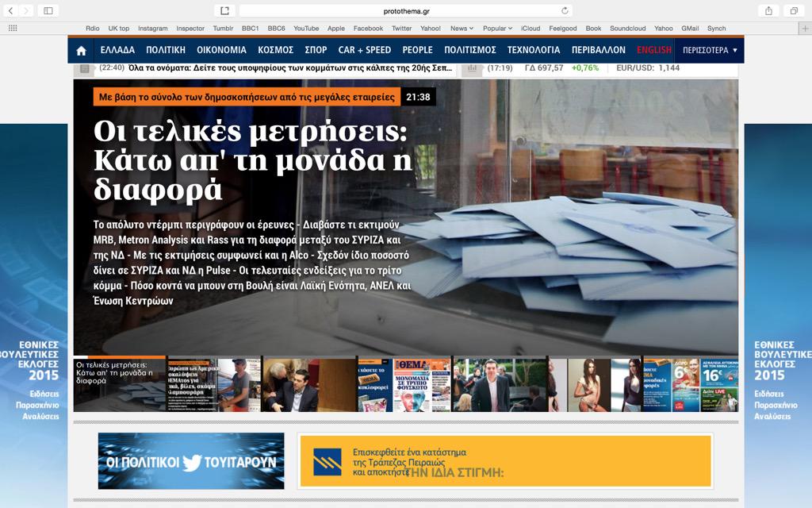Open the BBC1 bookmark

pos(250,29)
